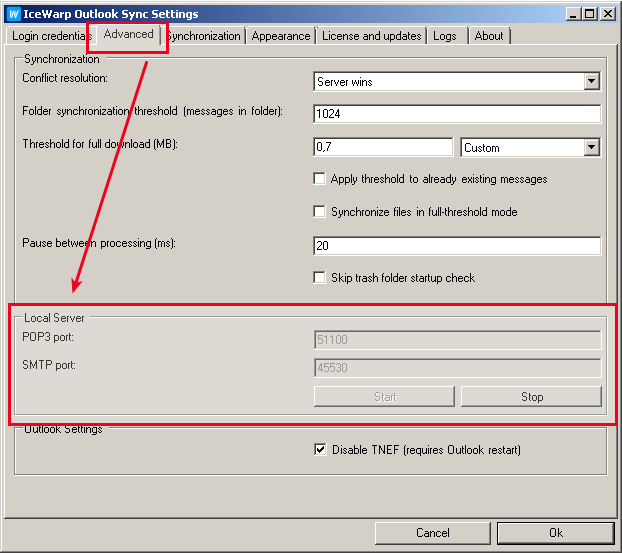Select the Advanced tab
This screenshot has height=553, width=622.
[x=129, y=34]
